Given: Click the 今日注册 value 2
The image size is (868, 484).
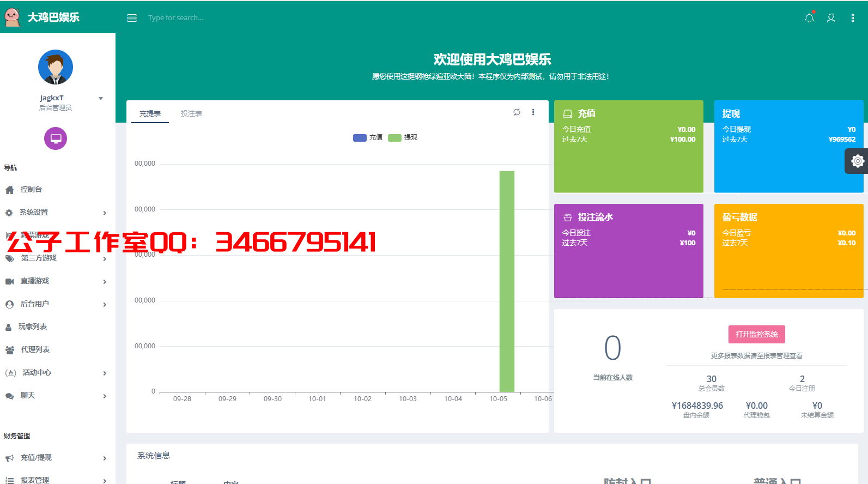Looking at the screenshot, I should [x=802, y=379].
